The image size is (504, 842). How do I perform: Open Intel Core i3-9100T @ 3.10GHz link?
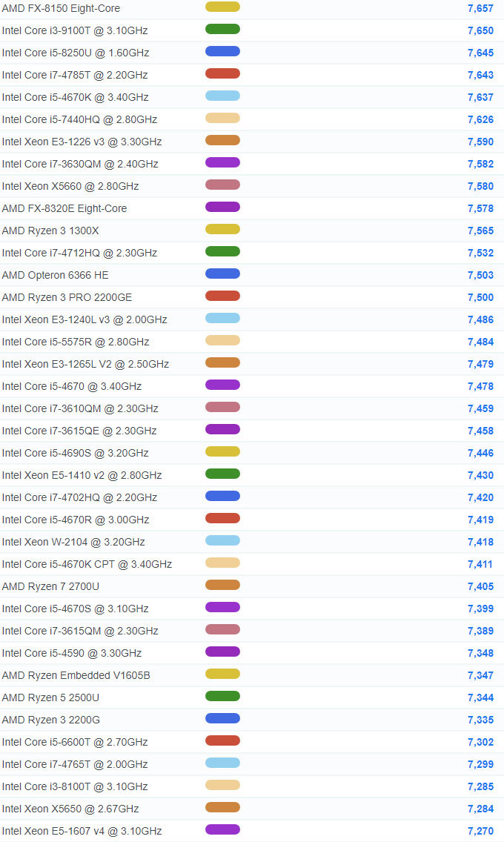(x=75, y=30)
